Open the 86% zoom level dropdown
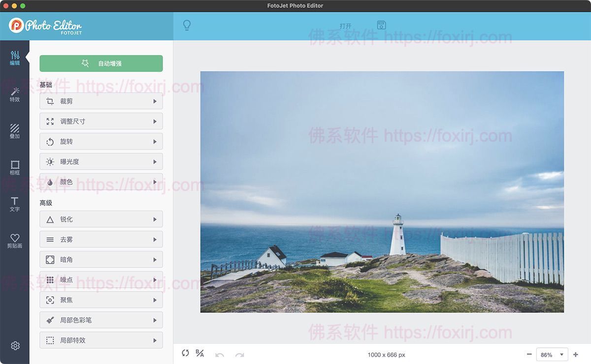Screen dimensions: 591x364 pyautogui.click(x=552, y=354)
